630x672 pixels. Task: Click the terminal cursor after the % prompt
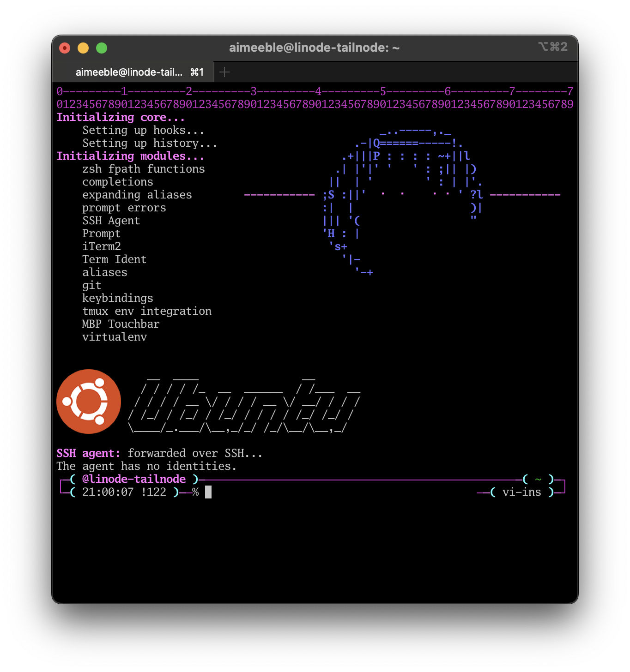pyautogui.click(x=208, y=492)
